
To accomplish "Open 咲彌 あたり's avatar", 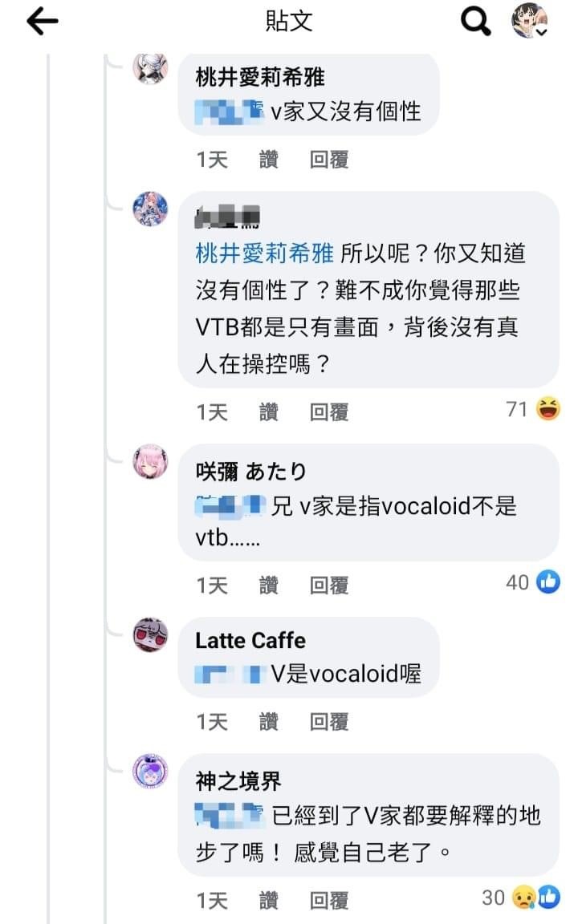I will click(x=150, y=461).
